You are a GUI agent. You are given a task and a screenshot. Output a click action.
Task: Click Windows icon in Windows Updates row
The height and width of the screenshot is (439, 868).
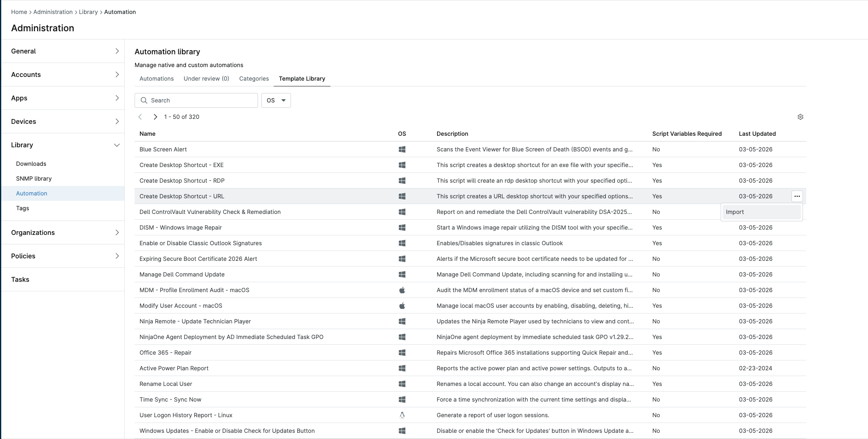point(402,431)
